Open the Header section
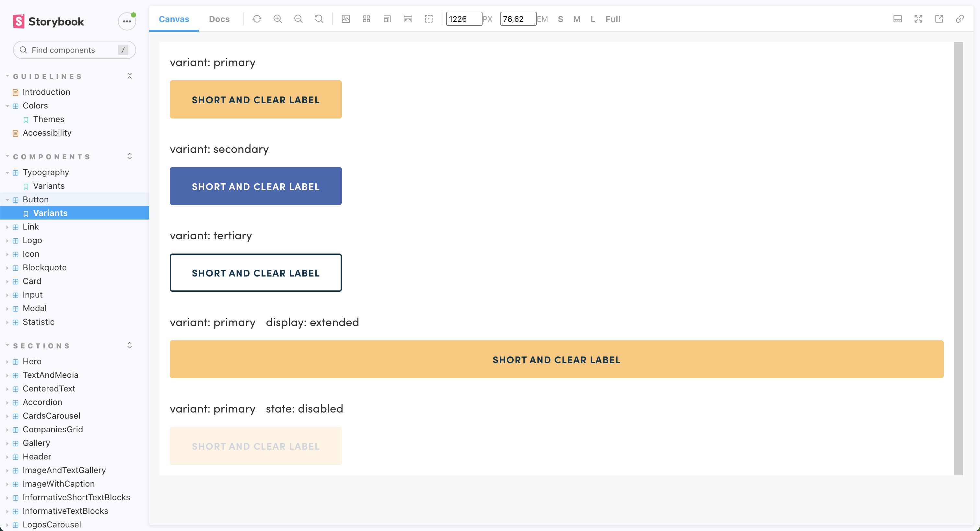The image size is (980, 531). [37, 457]
